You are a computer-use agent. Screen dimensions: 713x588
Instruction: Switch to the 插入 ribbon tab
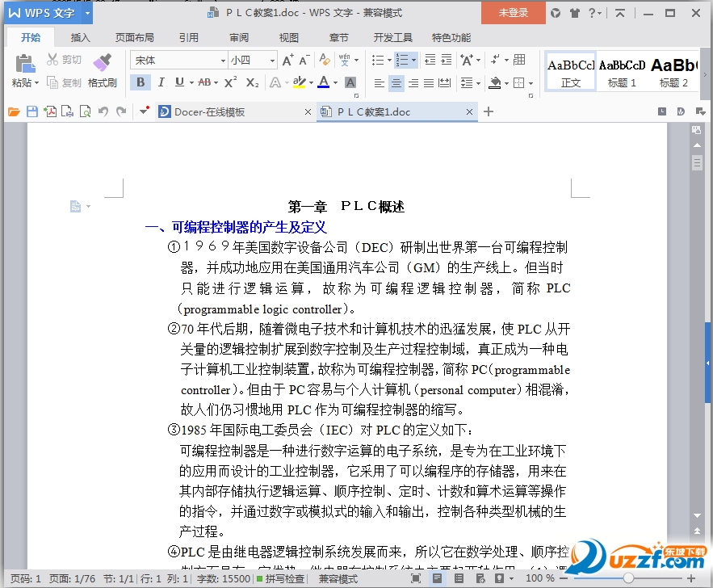coord(82,37)
